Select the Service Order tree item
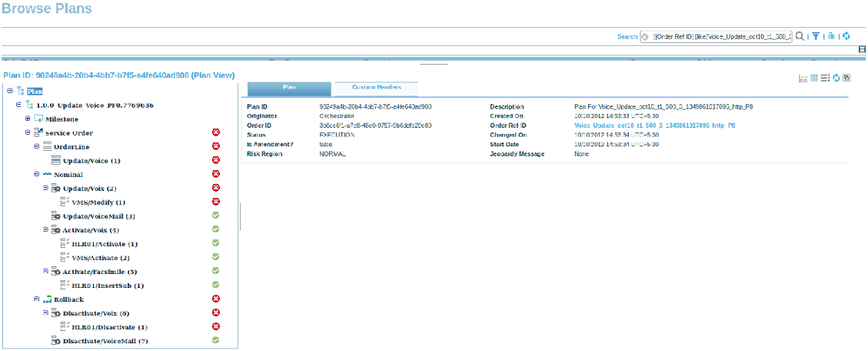868x351 pixels. [69, 133]
